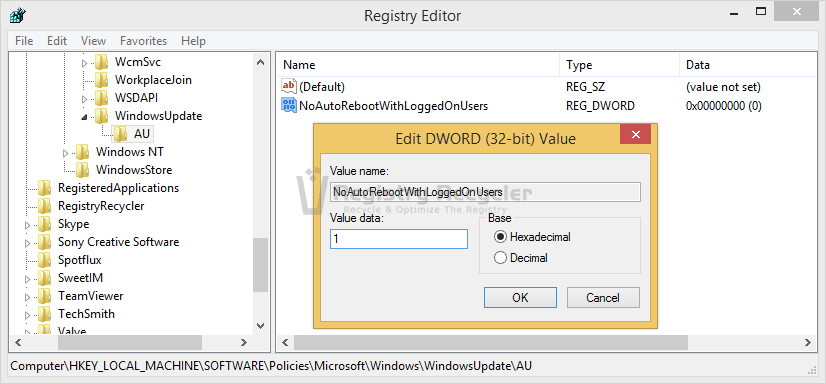This screenshot has height=384, width=826.
Task: Select the Decimal base option
Action: point(500,258)
